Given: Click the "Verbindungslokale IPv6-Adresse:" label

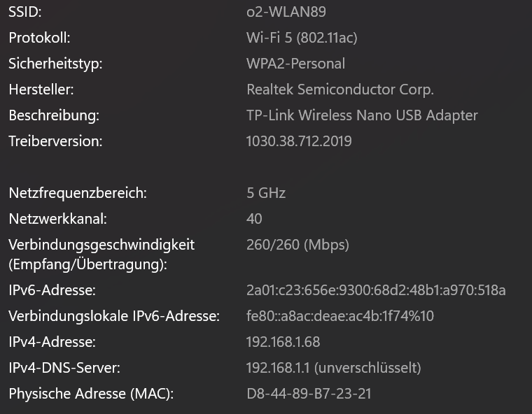Looking at the screenshot, I should coord(114,316).
